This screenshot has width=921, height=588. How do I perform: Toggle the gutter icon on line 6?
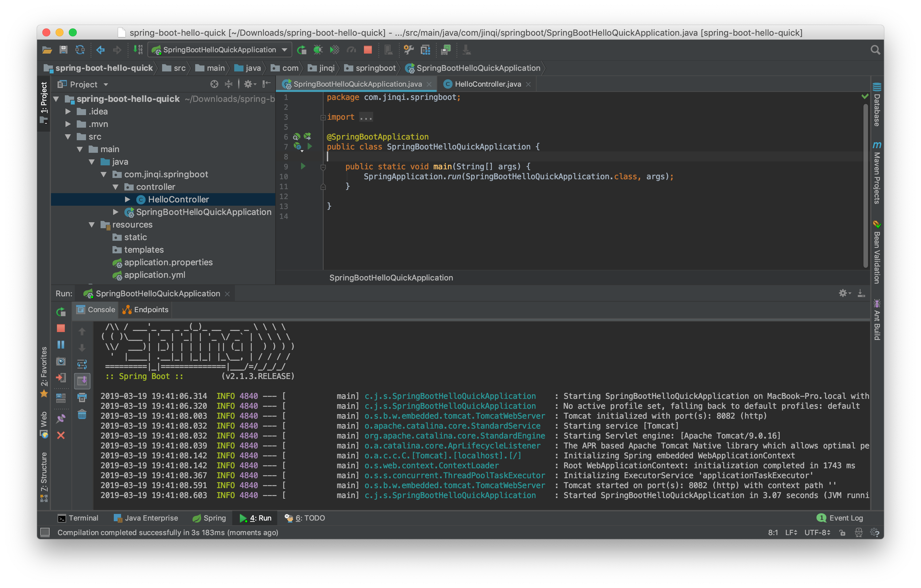point(297,137)
